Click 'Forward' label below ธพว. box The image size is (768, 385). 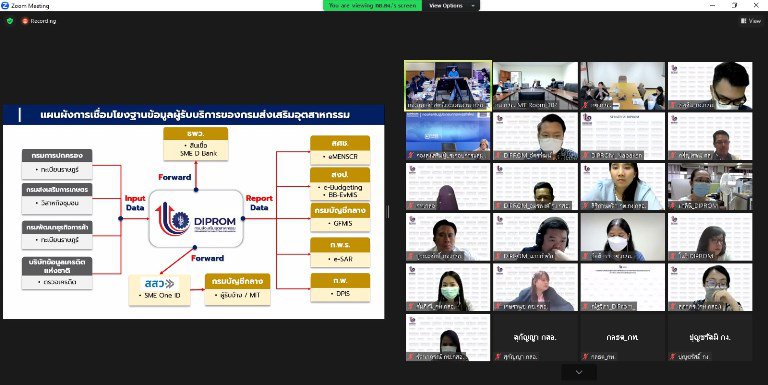pos(175,177)
